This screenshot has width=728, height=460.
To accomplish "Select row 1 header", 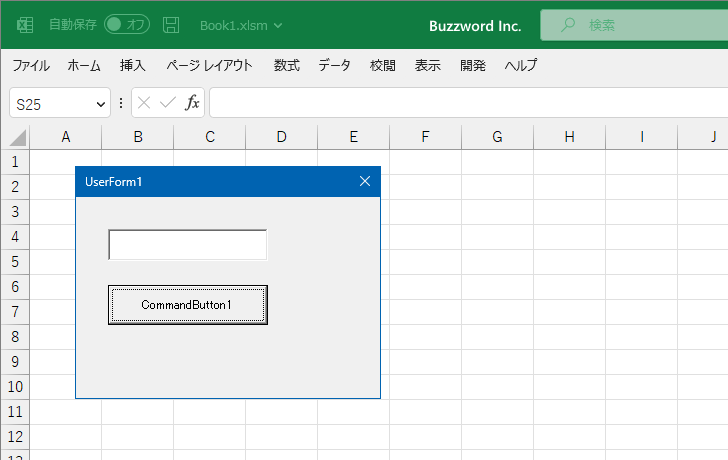I will [x=15, y=162].
